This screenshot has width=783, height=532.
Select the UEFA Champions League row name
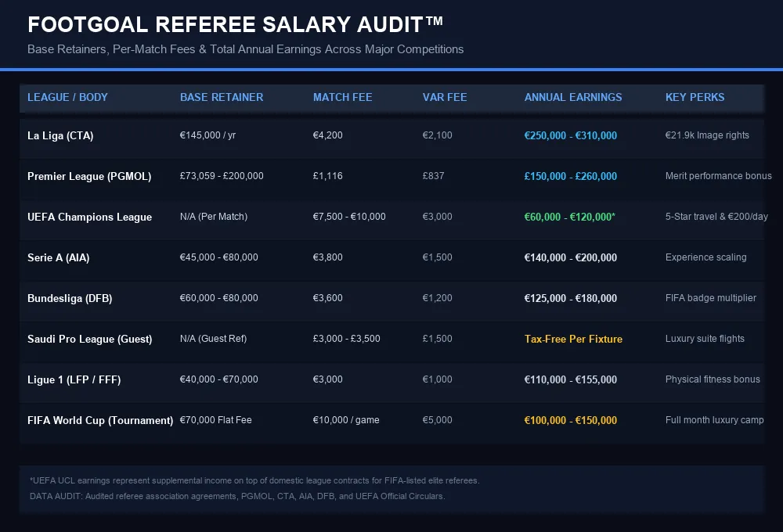[x=89, y=217]
